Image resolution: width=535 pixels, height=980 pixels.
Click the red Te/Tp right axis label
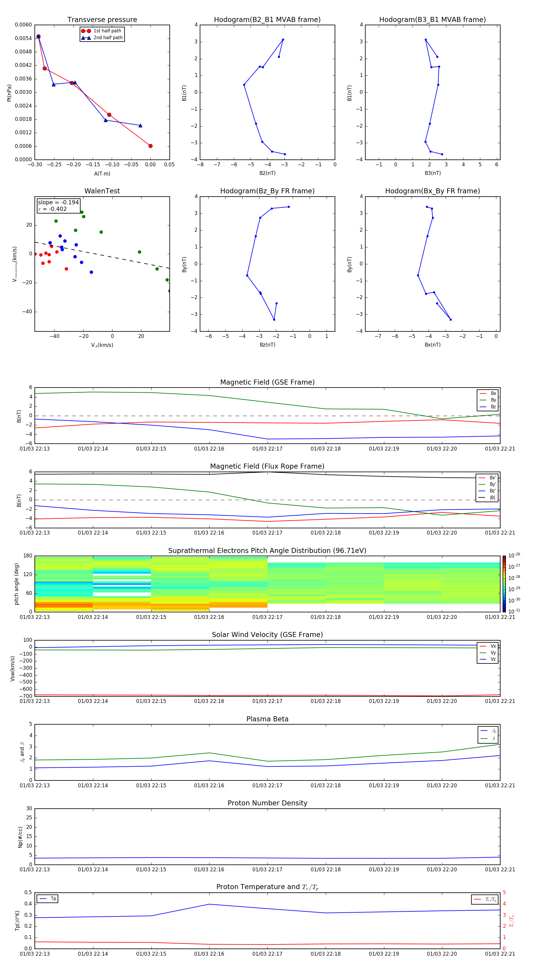tap(512, 921)
